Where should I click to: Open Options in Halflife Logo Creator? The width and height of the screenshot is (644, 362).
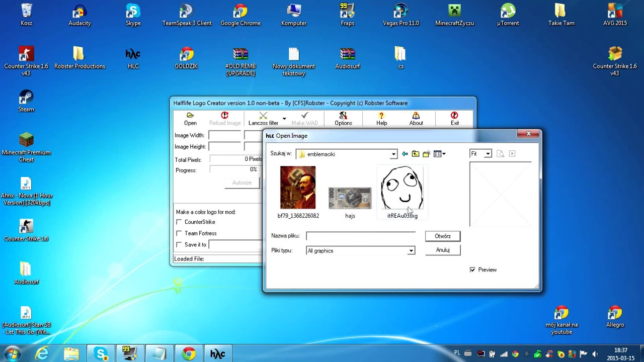point(343,119)
